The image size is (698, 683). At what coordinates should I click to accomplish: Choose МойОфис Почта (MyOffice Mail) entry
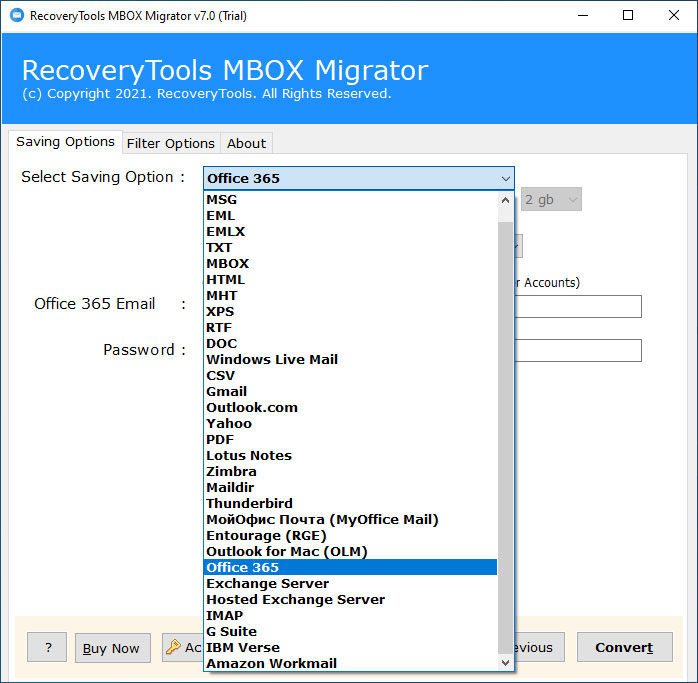coord(350,520)
